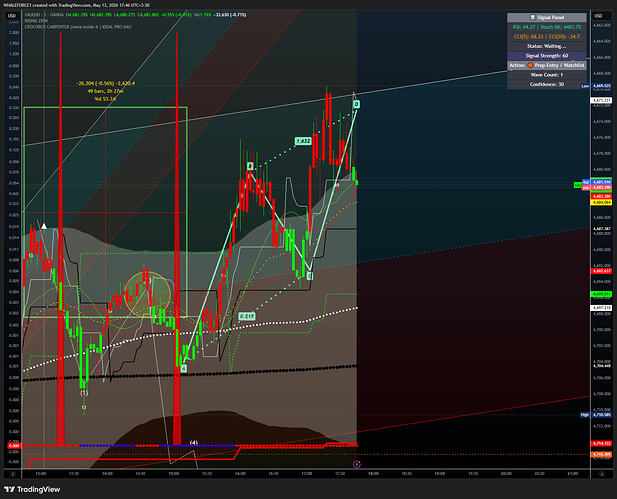Click the 20:00 time axis label

[x=506, y=473]
